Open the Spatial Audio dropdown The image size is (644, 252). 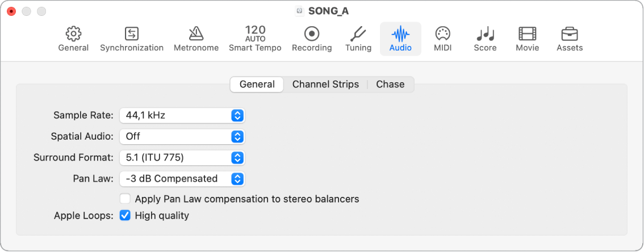(x=182, y=136)
